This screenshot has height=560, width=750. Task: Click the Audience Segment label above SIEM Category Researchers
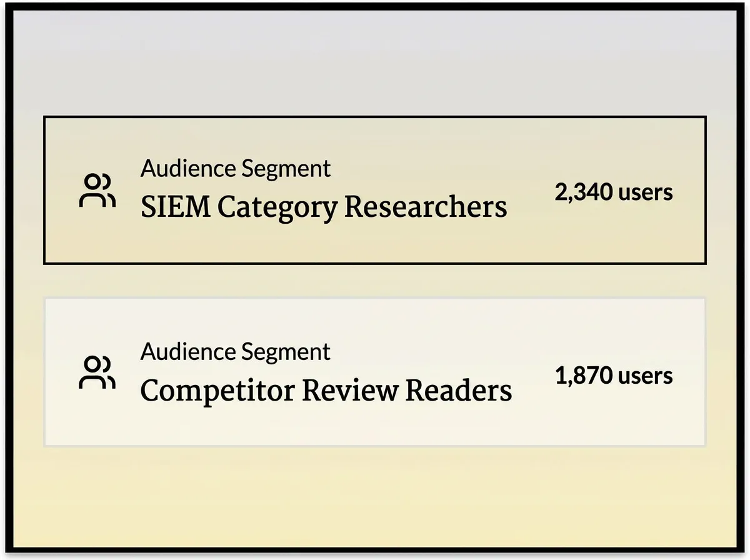tap(236, 168)
